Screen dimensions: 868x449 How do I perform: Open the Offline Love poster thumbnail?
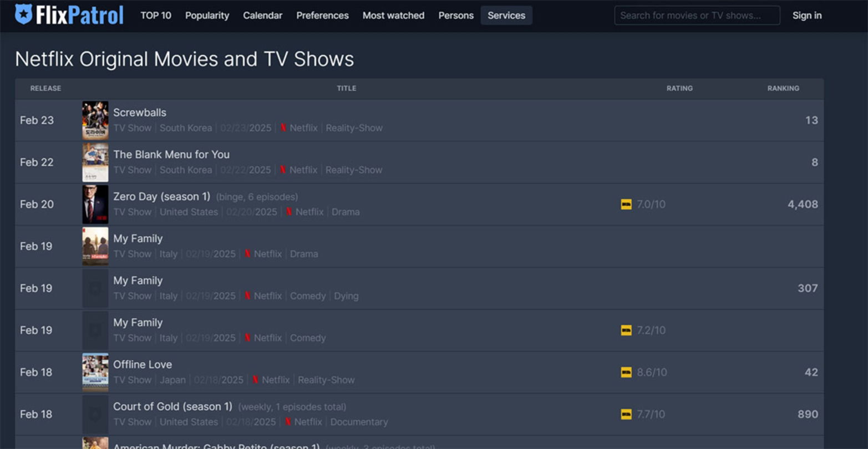click(95, 373)
